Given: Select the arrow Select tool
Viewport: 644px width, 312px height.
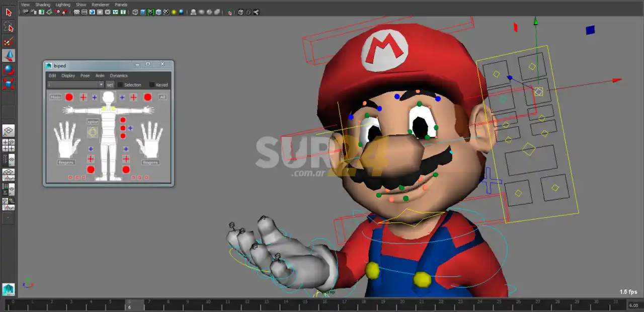Looking at the screenshot, I should coord(9,13).
